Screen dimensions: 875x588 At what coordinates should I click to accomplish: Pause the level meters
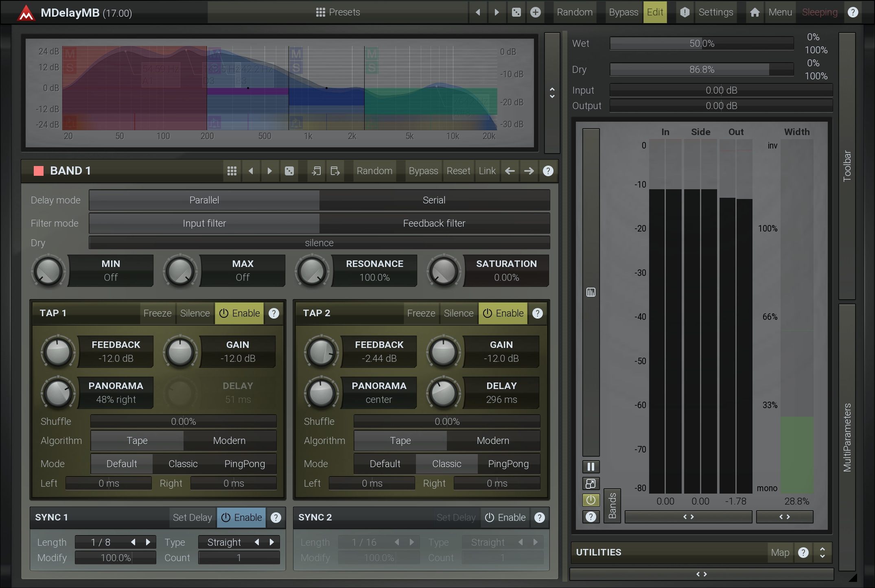[x=591, y=467]
